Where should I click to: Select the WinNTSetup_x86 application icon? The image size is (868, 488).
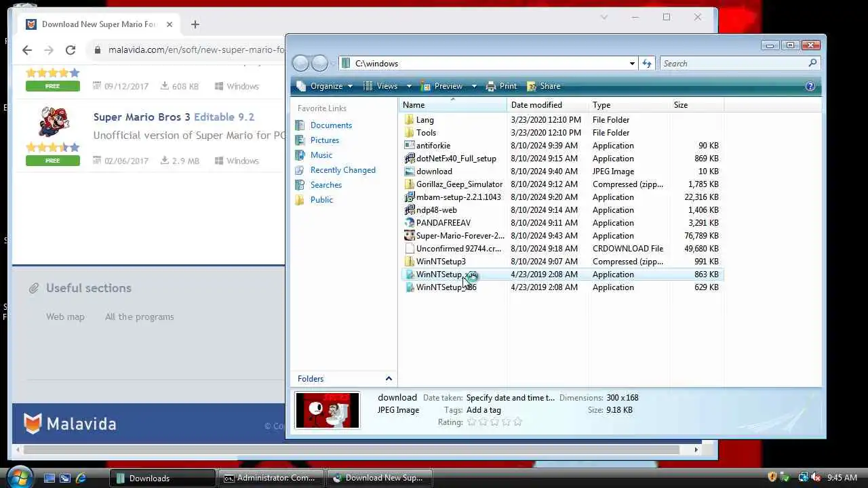coord(409,287)
